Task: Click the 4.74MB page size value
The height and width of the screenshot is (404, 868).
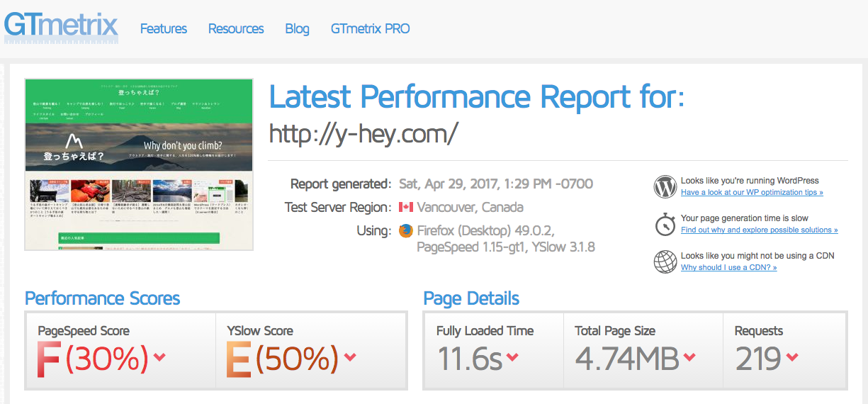Action: (x=627, y=359)
